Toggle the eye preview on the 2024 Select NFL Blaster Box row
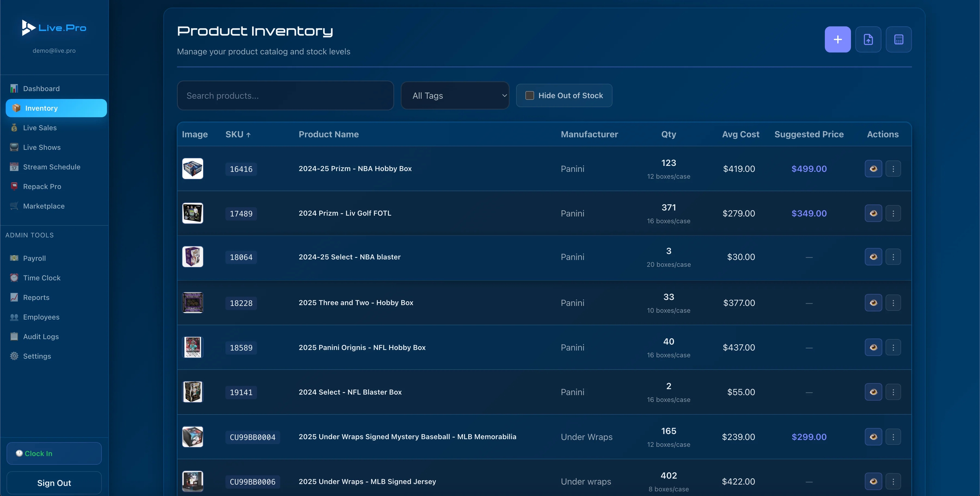 click(x=873, y=392)
